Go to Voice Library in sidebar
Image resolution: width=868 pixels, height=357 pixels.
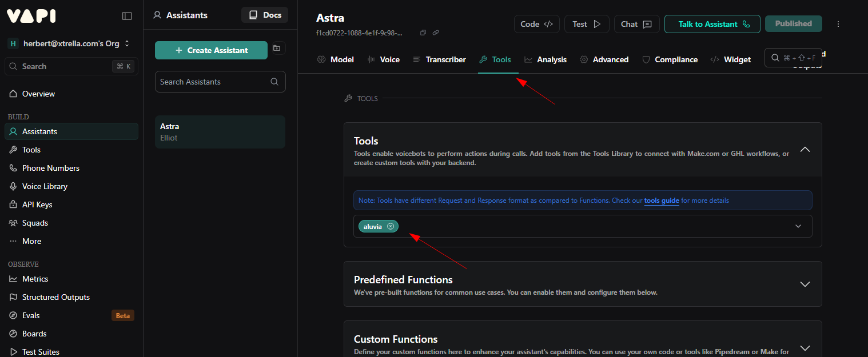(45, 186)
